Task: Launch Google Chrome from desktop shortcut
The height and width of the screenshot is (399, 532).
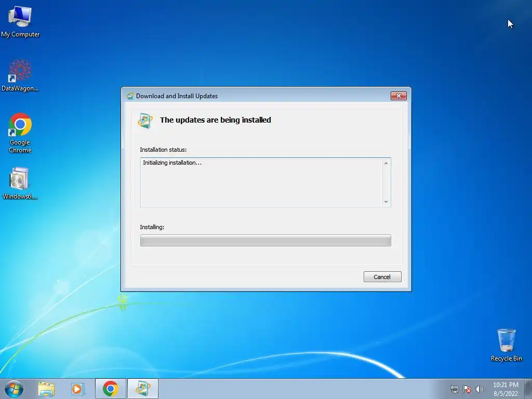Action: coord(20,133)
